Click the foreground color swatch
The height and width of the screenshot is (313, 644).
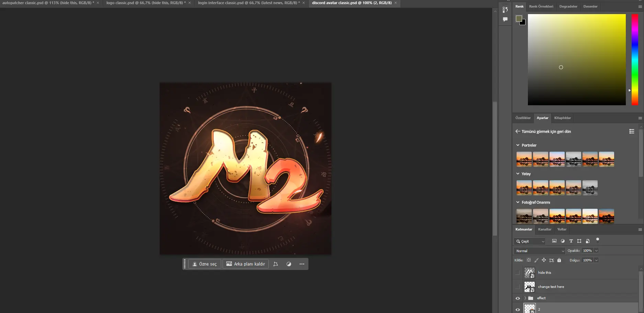pos(519,19)
